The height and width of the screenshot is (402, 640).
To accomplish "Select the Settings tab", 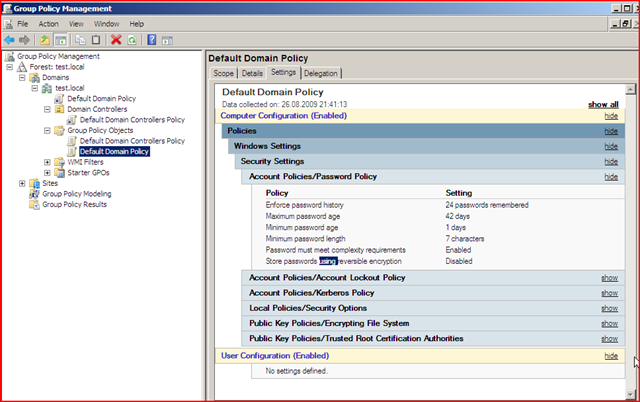I will (x=283, y=72).
